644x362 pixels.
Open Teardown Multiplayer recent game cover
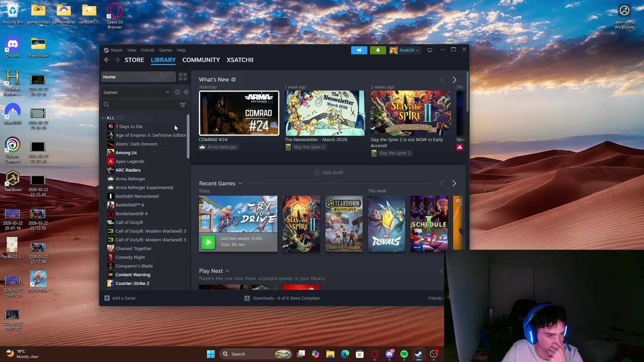tap(344, 224)
